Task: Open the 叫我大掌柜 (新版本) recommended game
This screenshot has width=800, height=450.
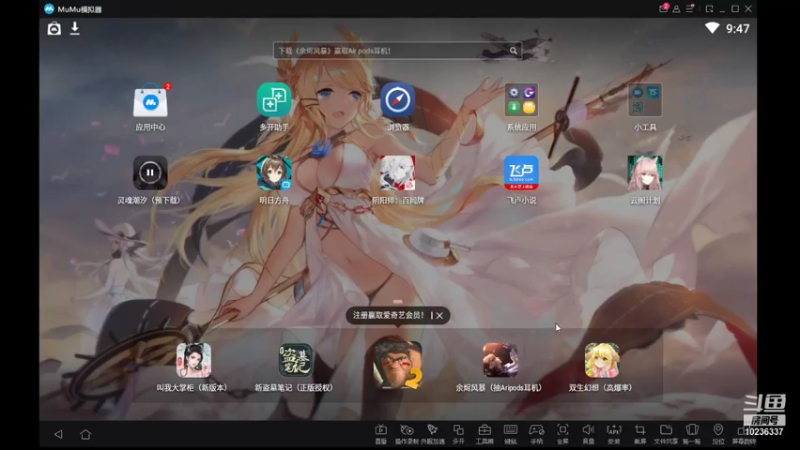Action: pos(193,360)
